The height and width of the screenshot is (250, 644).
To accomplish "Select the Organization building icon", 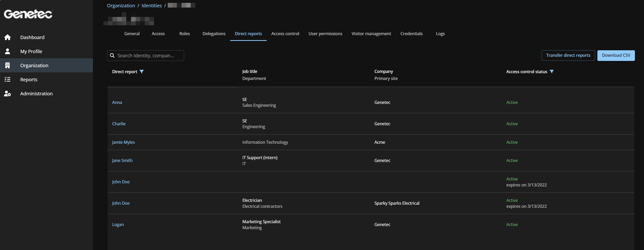I will (x=8, y=65).
